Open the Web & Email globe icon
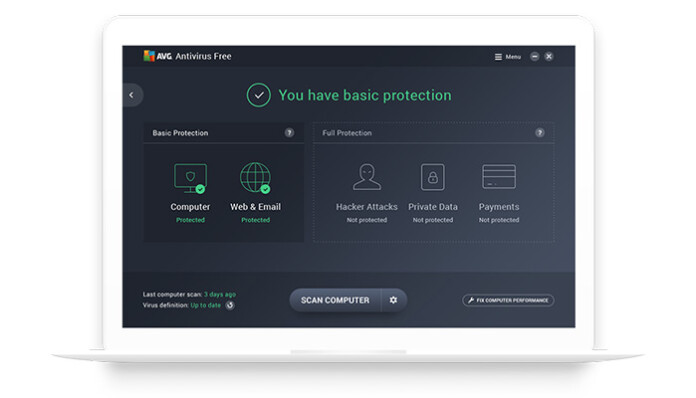This screenshot has width=696, height=398. pyautogui.click(x=255, y=177)
